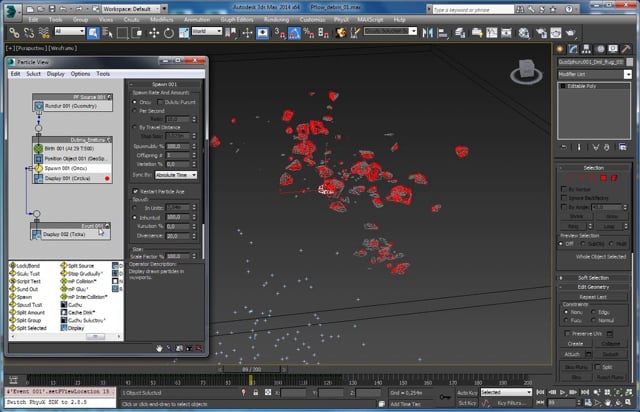640x412 pixels.
Task: Click the Auto Key button
Action: (x=467, y=393)
